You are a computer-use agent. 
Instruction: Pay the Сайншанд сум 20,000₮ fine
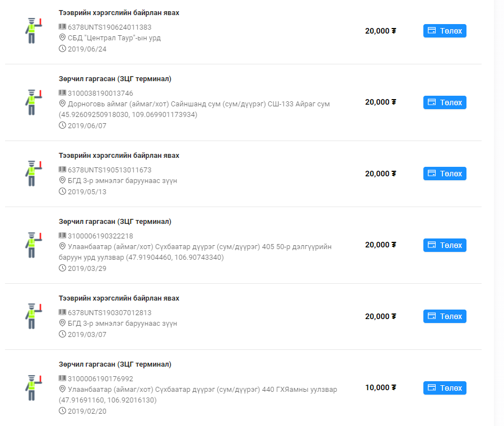point(445,102)
